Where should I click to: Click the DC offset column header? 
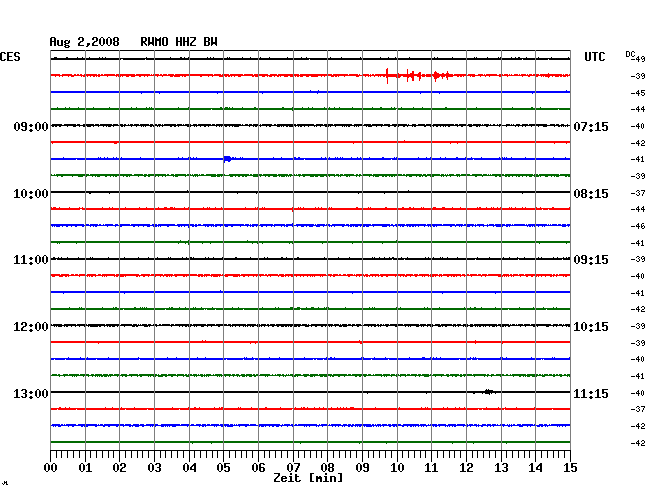pyautogui.click(x=630, y=54)
